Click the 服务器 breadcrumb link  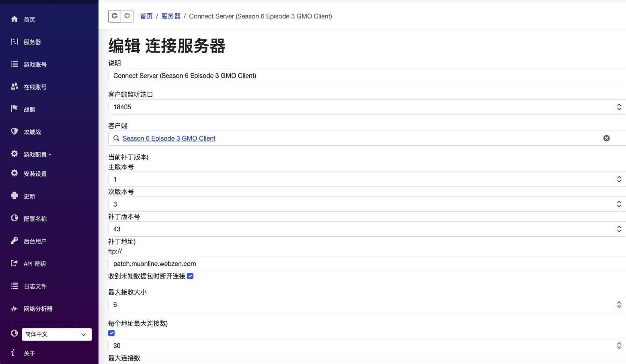(x=171, y=16)
